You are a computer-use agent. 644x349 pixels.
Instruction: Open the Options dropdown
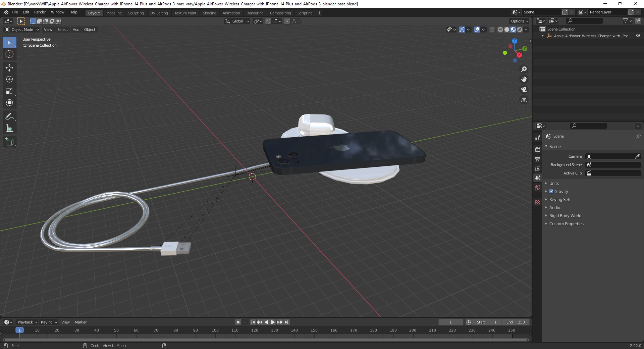[520, 21]
